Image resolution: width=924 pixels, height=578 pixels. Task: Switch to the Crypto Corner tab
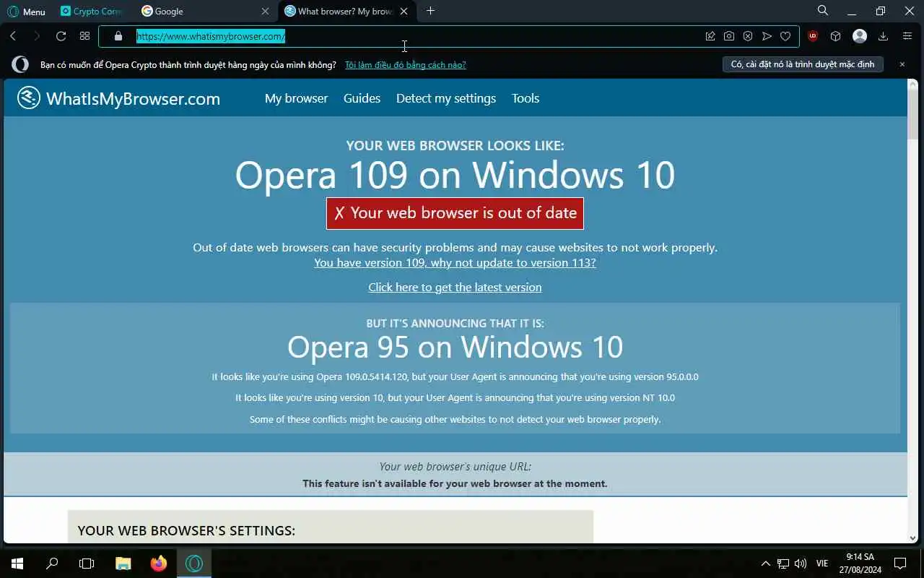pos(92,12)
